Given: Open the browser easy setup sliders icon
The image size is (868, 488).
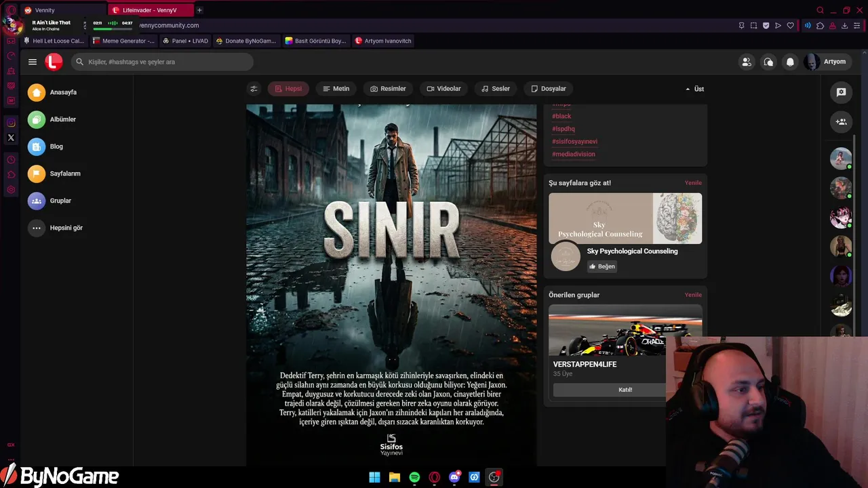Looking at the screenshot, I should pos(856,26).
